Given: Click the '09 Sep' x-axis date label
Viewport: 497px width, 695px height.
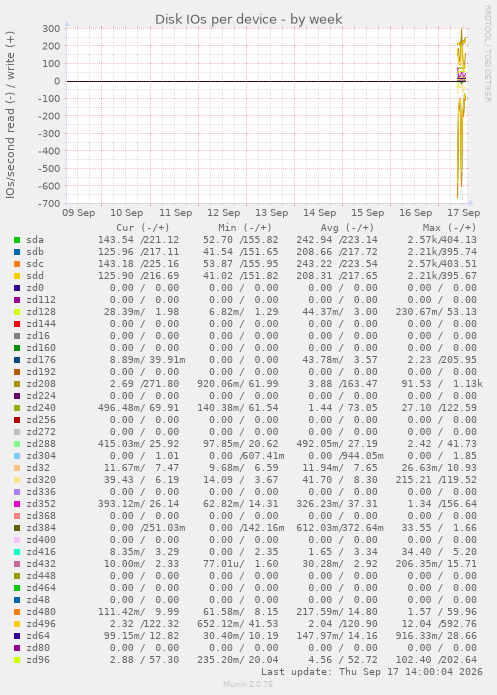Looking at the screenshot, I should pyautogui.click(x=79, y=213).
